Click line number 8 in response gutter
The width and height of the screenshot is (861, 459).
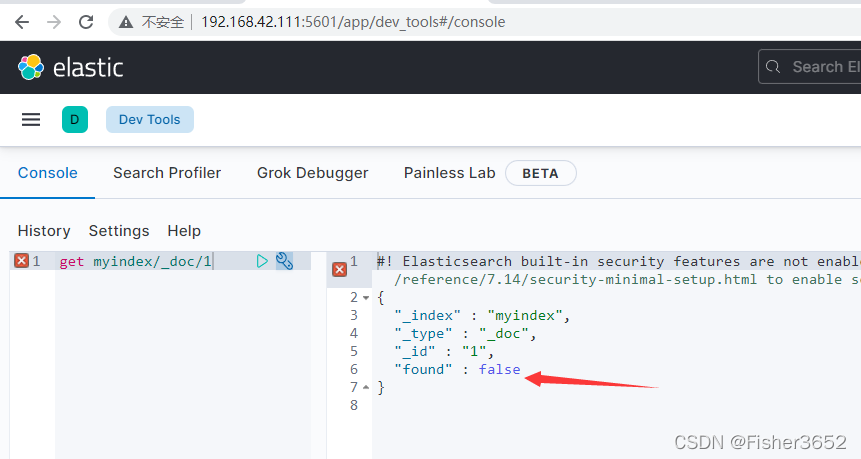coord(354,405)
